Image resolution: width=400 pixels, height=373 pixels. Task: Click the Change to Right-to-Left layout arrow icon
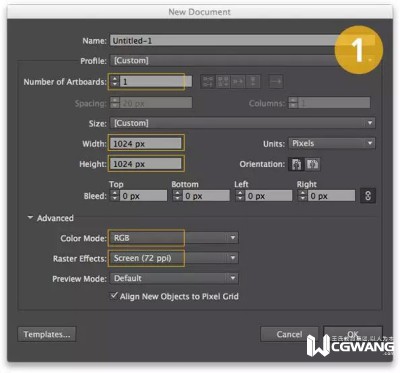pos(276,82)
